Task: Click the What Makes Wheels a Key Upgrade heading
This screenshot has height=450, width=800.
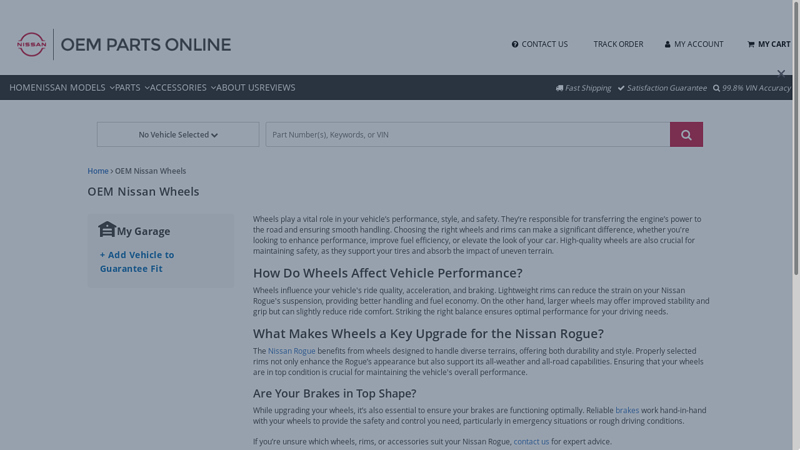Action: [x=428, y=334]
